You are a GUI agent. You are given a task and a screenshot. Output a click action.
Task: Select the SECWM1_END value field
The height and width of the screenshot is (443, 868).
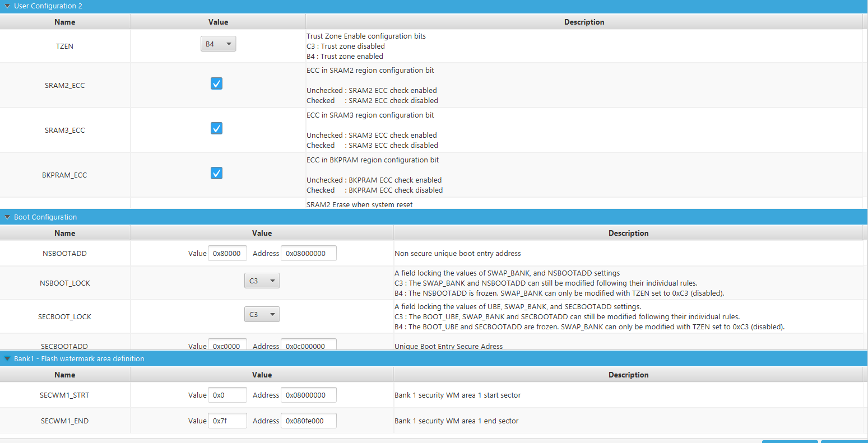tap(227, 421)
